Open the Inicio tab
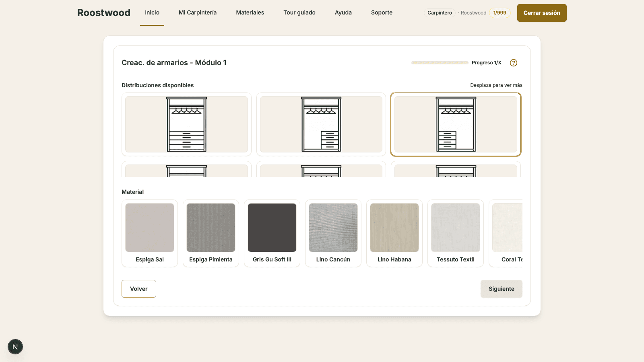Screen dimensions: 644x362 click(152, 12)
